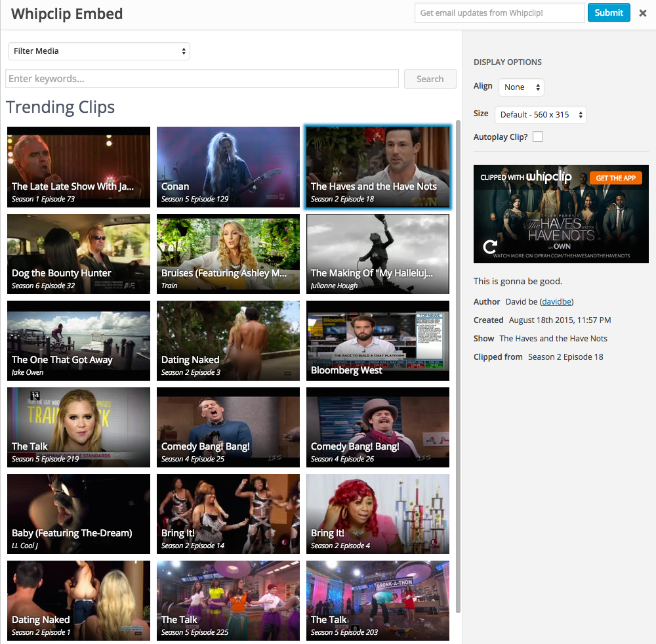The image size is (656, 644).
Task: Select the Conan Season 5 Episode 129 clip
Action: pos(228,167)
